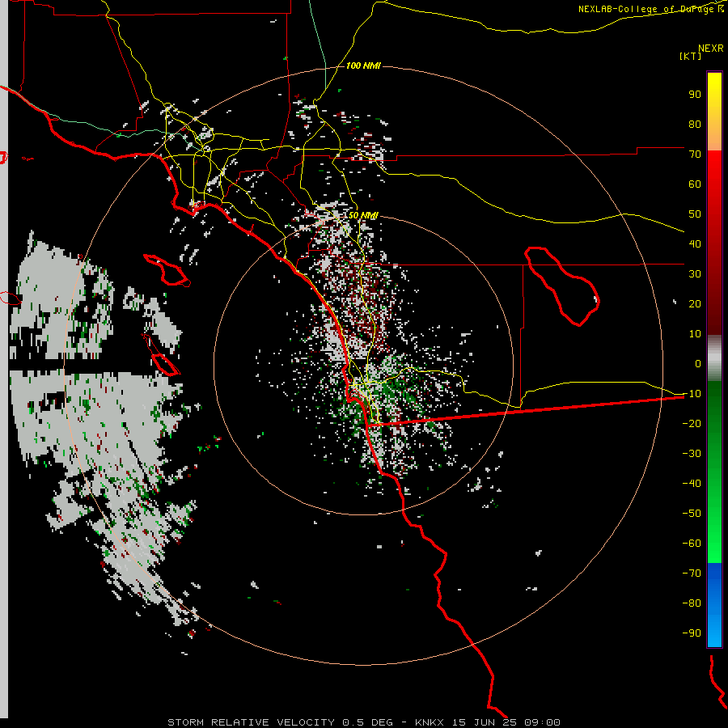Click the 30 legend value

tap(695, 274)
